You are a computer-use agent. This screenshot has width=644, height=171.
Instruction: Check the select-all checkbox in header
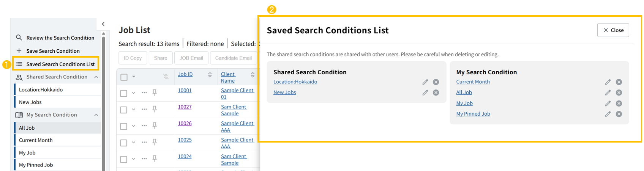[x=124, y=77]
